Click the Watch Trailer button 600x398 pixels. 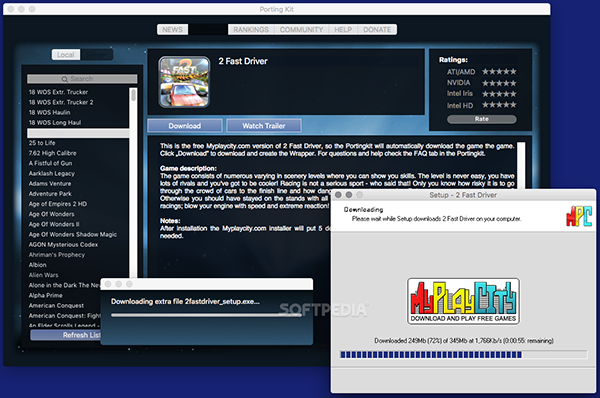pos(264,126)
